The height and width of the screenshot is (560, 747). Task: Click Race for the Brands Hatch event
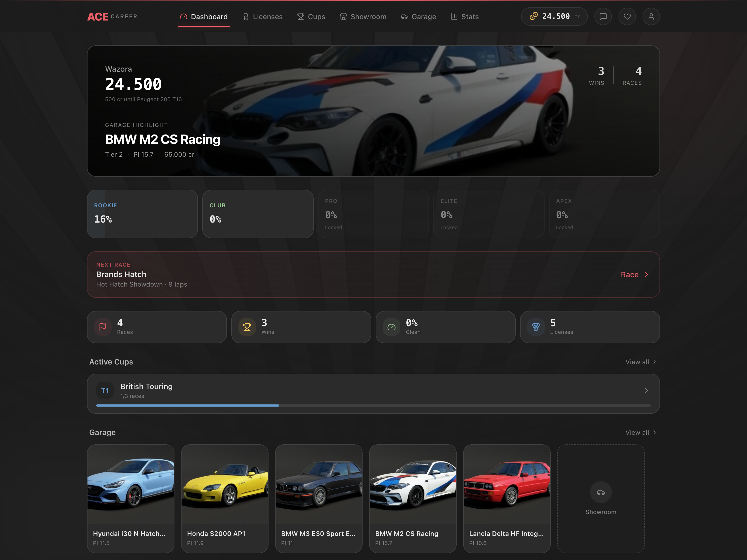coord(635,275)
